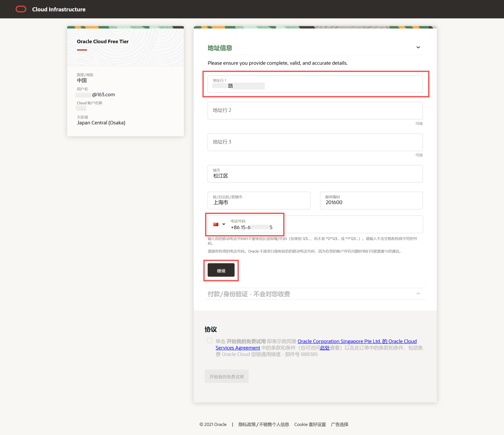Open the China flag country code selector
504x435 pixels.
(216, 224)
